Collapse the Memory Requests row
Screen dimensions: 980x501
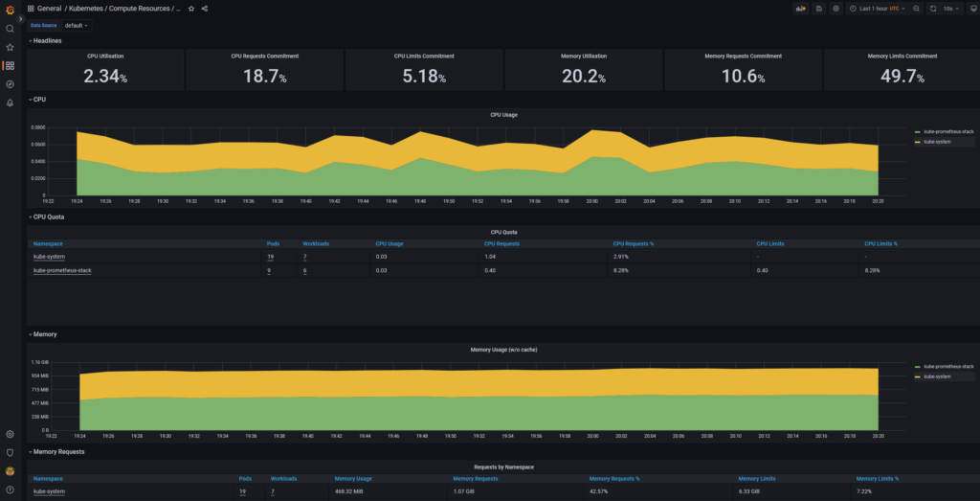[x=56, y=451]
